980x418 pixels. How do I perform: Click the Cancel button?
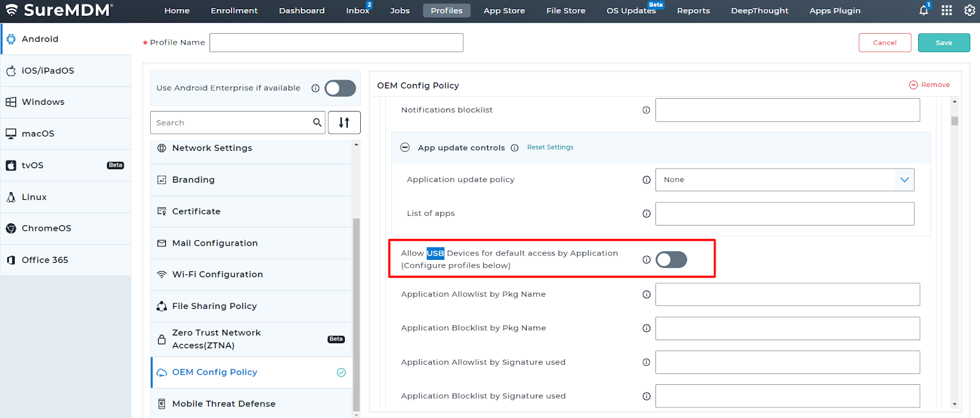[884, 43]
